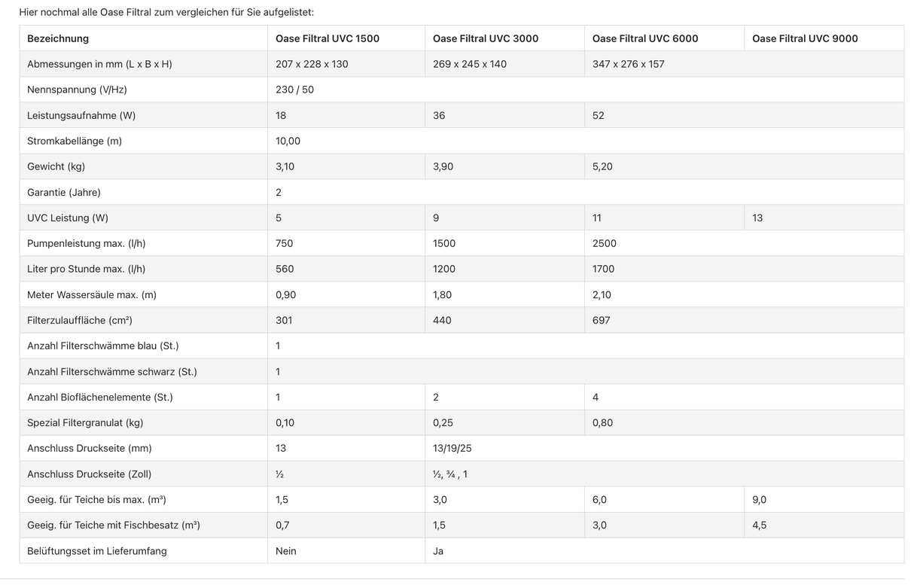Click the Liter pro Stunde value "1200"
Screen dimensions: 914x588
tap(443, 269)
